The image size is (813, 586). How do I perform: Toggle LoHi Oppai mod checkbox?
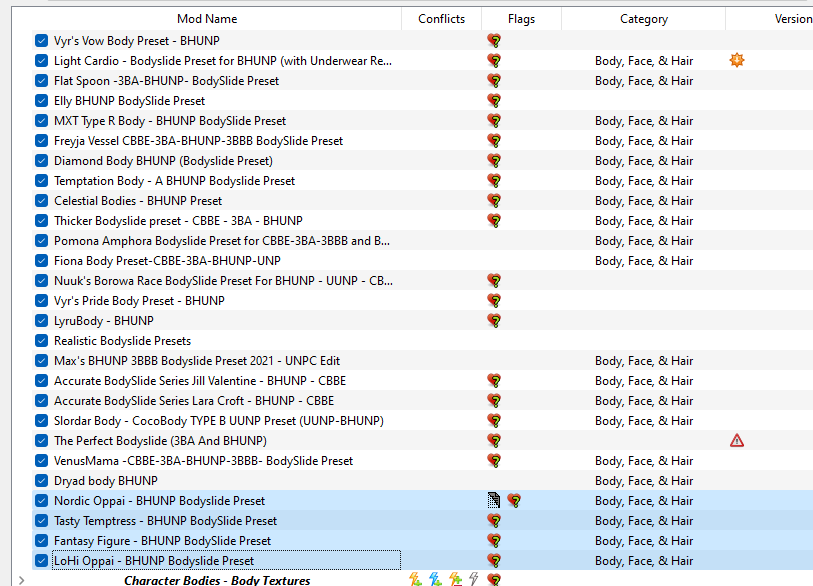click(41, 561)
